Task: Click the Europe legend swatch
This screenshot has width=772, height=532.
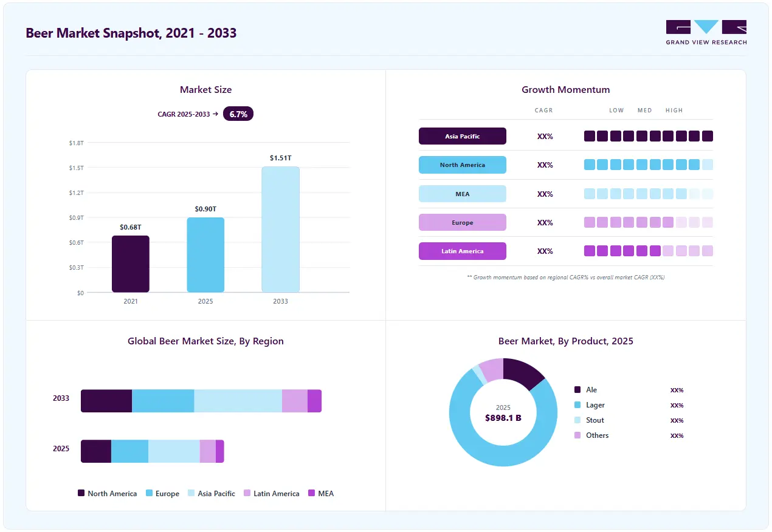Action: click(x=150, y=493)
